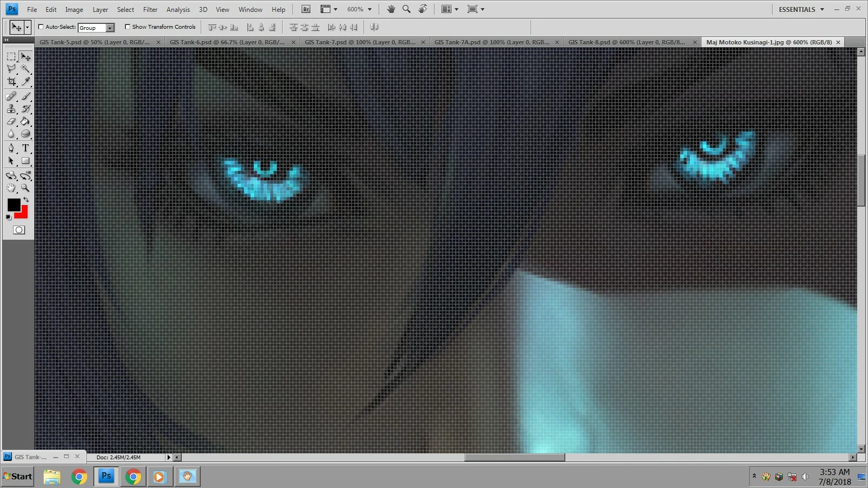Select the Crop tool
868x488 pixels.
coord(11,81)
